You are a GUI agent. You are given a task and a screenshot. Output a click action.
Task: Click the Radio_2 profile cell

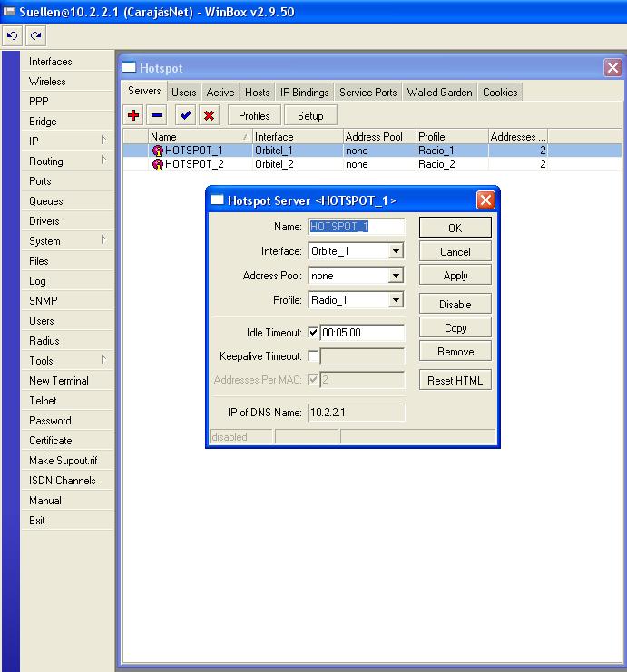pos(452,164)
